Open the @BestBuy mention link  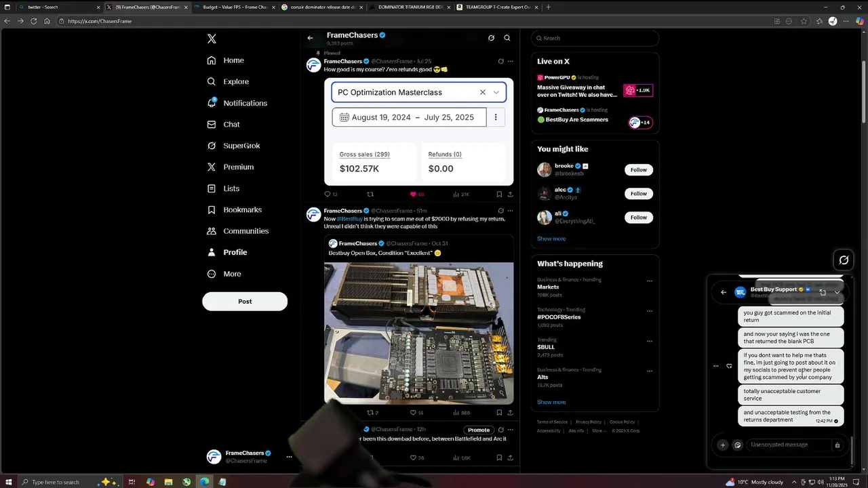[349, 219]
